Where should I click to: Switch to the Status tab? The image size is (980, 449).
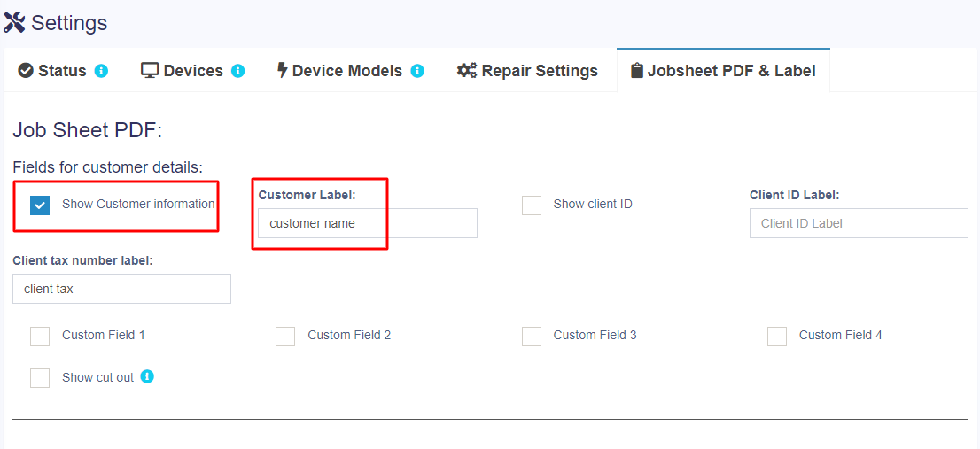click(62, 71)
